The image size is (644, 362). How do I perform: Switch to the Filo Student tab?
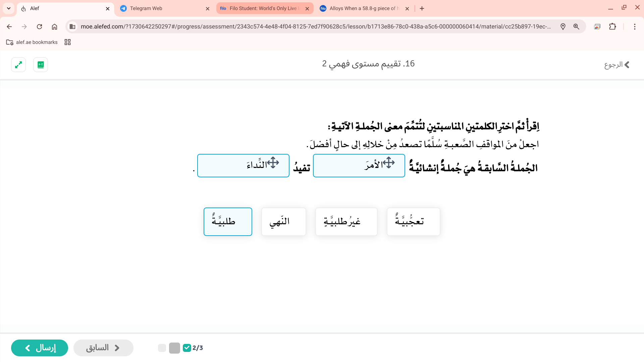262,8
